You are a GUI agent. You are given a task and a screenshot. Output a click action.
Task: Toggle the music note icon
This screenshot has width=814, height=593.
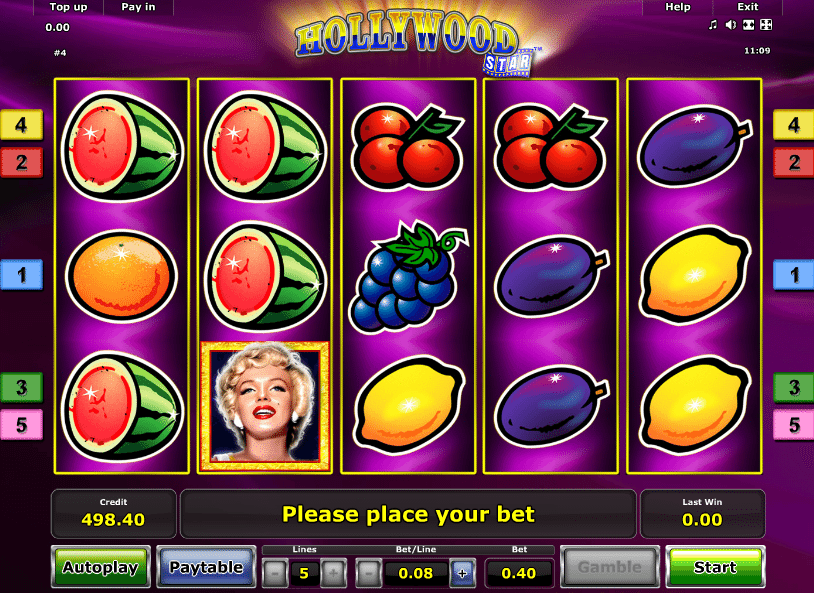coord(713,24)
